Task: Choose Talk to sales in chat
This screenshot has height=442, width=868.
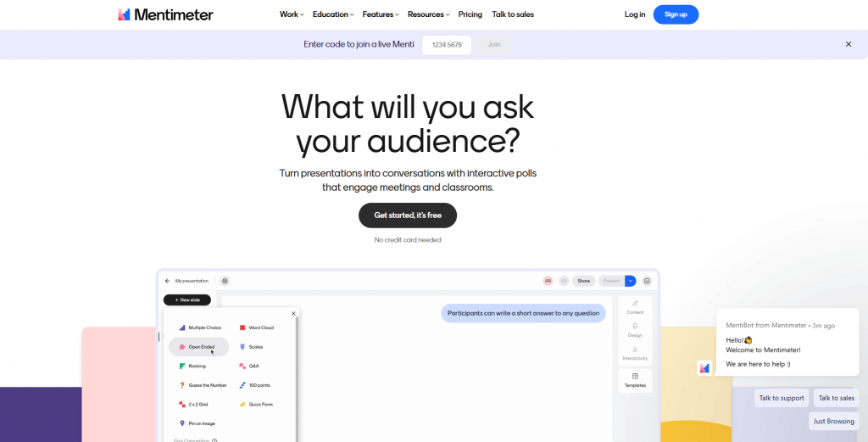Action: click(x=836, y=398)
